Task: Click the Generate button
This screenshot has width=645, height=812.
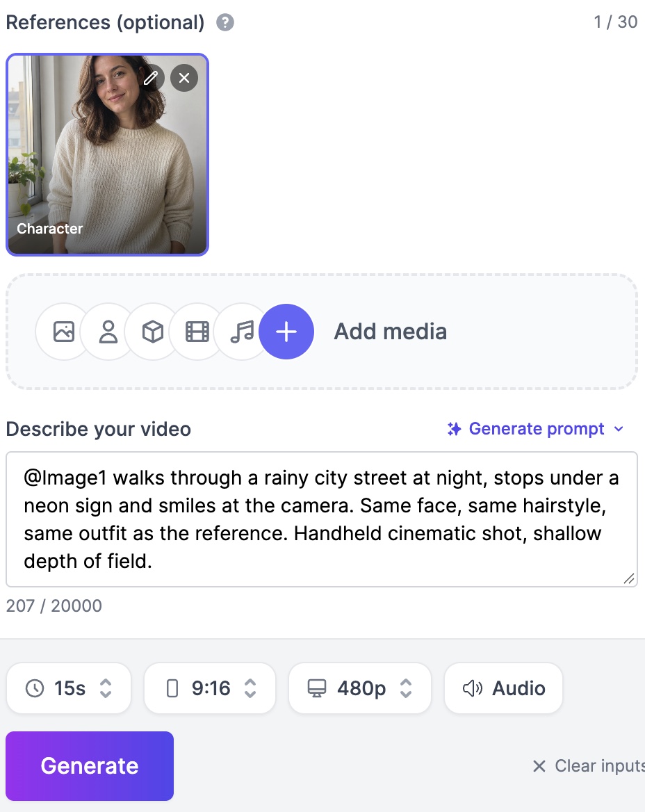Action: [90, 766]
